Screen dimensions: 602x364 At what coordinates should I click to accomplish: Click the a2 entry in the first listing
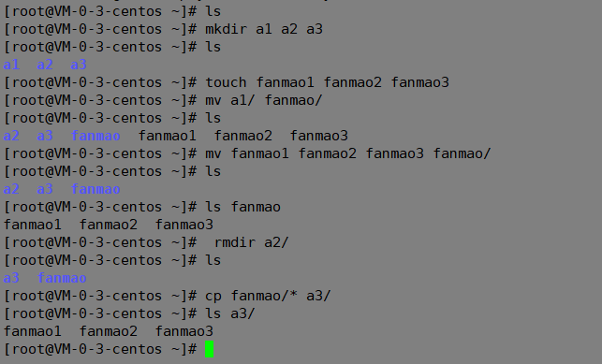(45, 65)
